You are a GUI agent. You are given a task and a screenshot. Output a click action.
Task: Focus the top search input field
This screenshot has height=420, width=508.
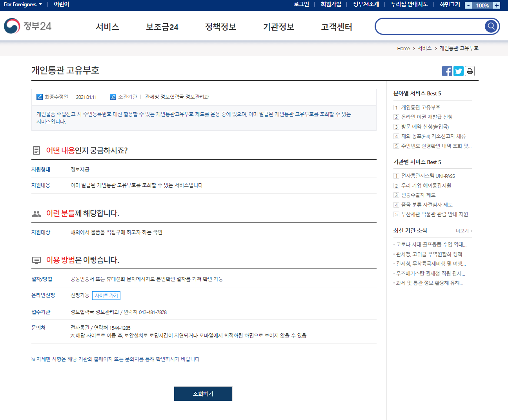click(430, 26)
